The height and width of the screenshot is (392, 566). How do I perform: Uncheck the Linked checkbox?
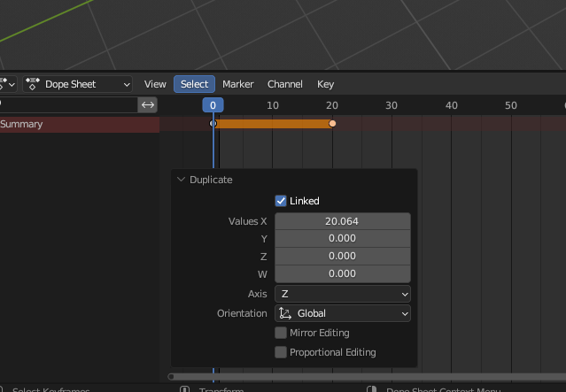pyautogui.click(x=281, y=201)
